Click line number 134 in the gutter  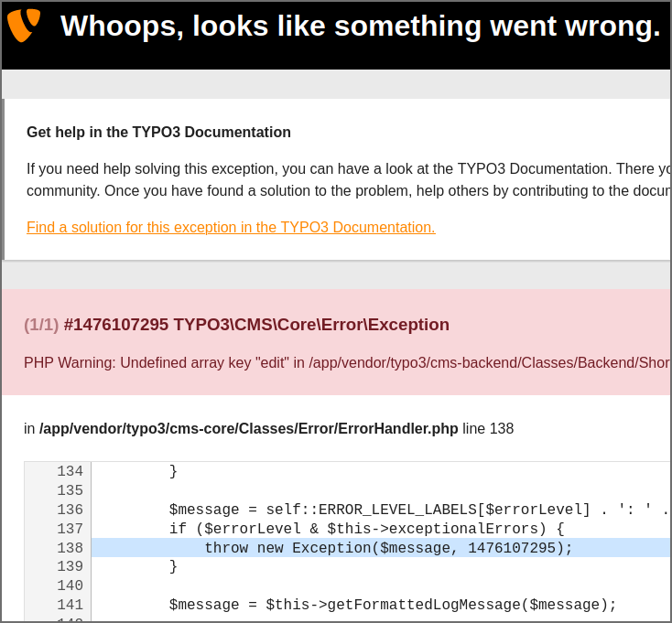click(70, 471)
